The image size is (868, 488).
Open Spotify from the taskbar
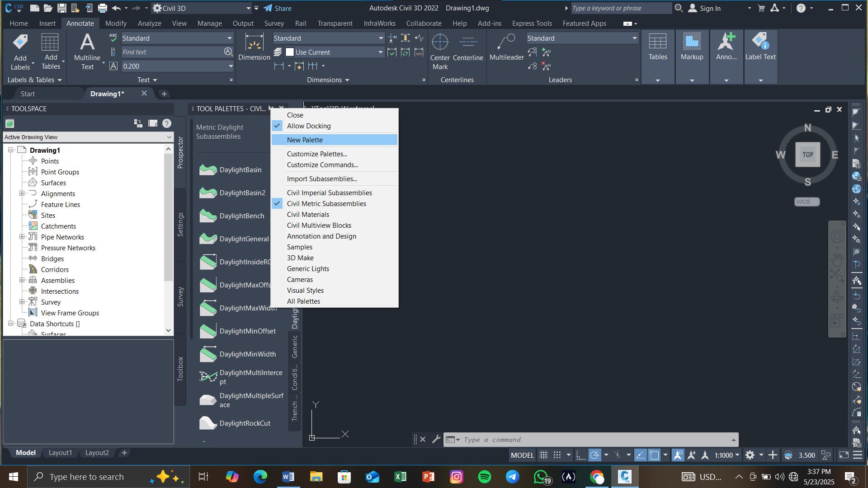pos(484,477)
